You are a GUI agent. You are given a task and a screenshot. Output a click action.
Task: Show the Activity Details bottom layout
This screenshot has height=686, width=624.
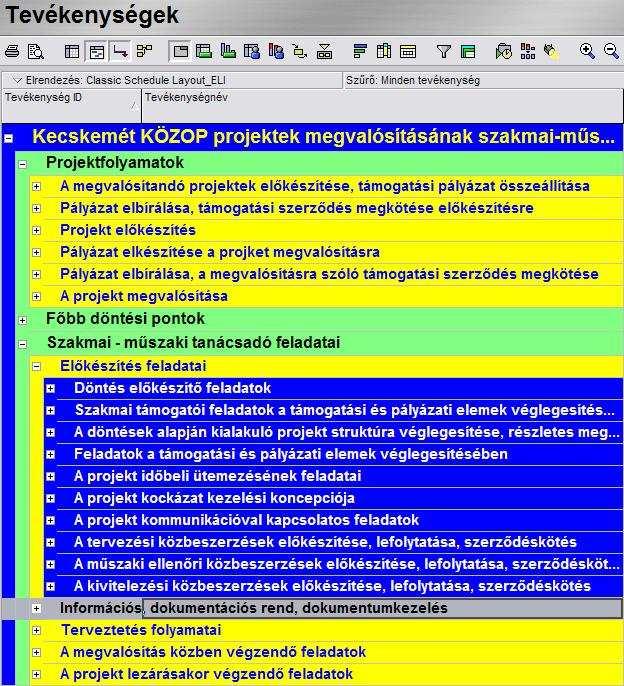(180, 52)
